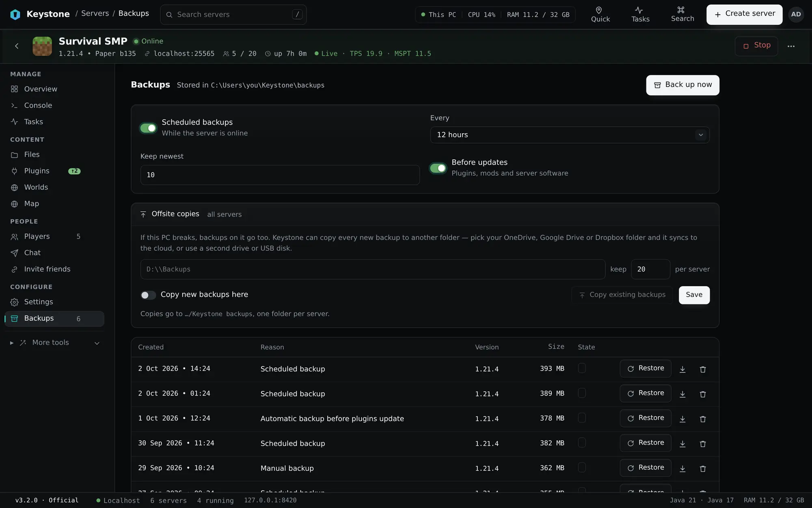Screen dimensions: 812x508
Task: Open Worlds in the sidebar
Action: pyautogui.click(x=54, y=187)
